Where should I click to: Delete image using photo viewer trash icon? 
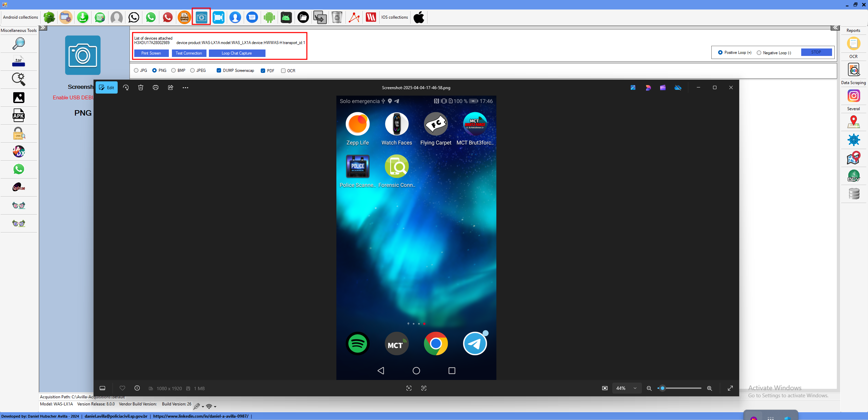141,87
